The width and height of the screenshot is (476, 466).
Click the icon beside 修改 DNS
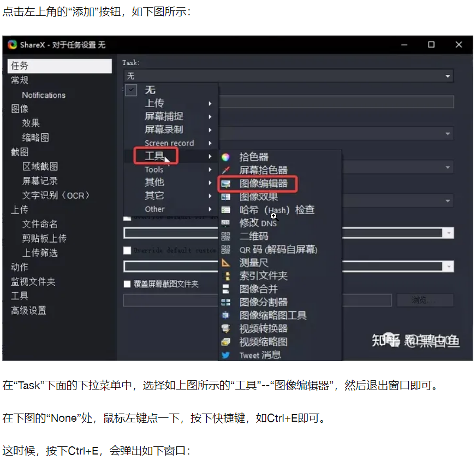coord(225,223)
